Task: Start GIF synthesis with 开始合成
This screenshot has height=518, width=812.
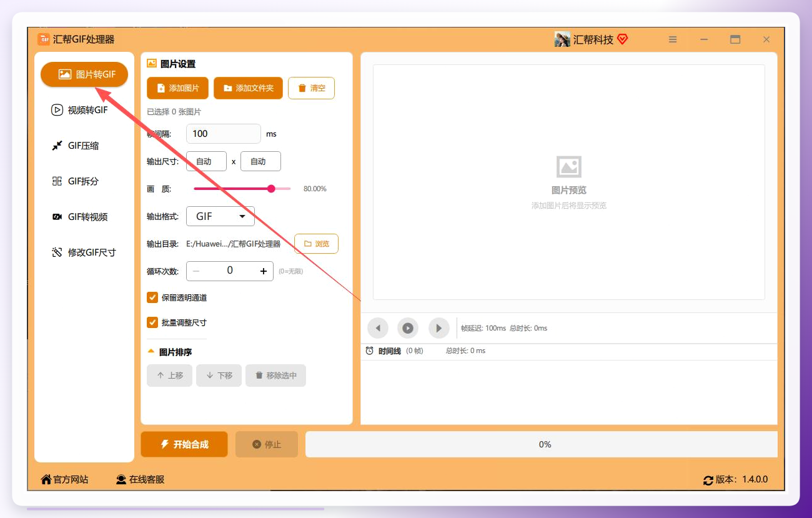Action: coord(184,444)
